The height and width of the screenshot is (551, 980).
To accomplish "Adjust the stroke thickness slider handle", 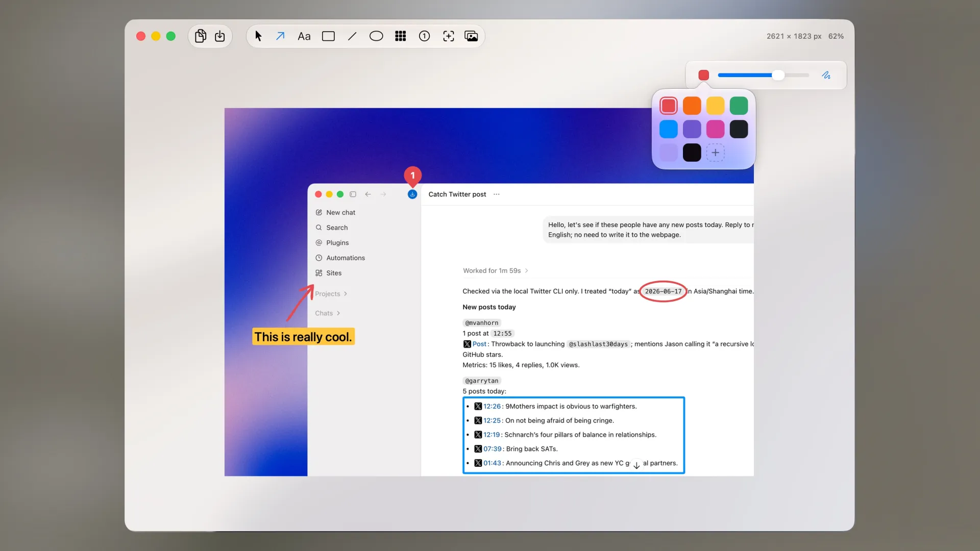I will click(x=778, y=75).
